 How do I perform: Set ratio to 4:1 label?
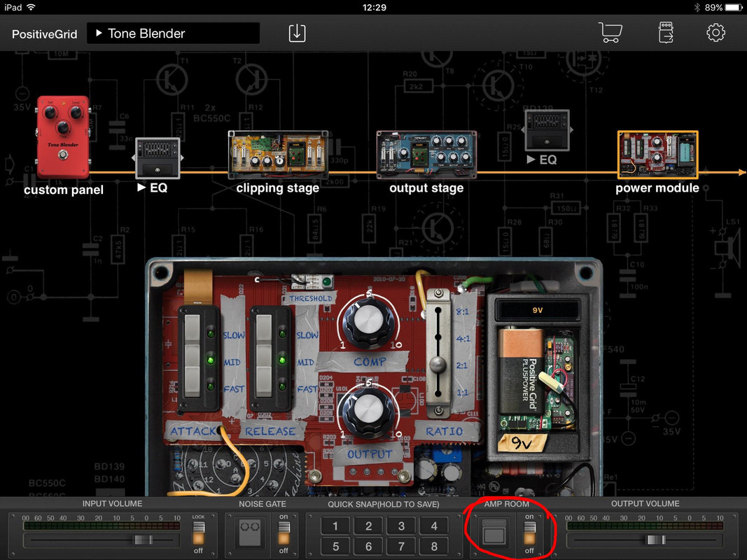tap(463, 339)
